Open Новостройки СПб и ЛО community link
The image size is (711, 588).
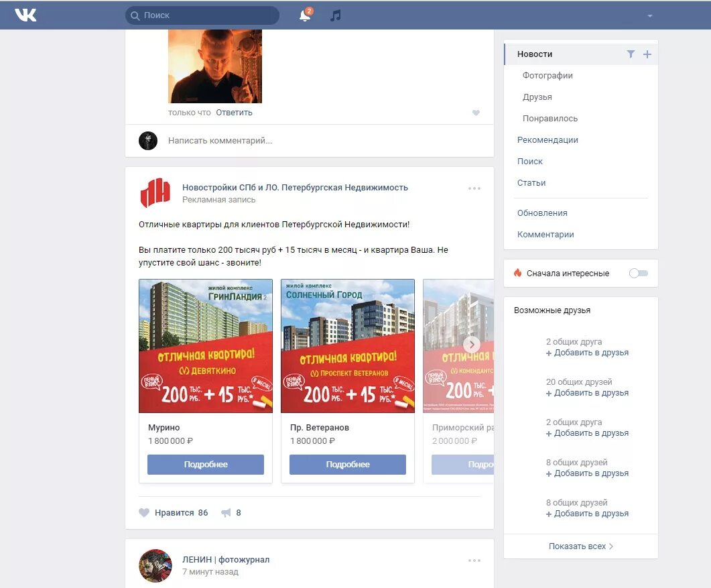(x=295, y=187)
